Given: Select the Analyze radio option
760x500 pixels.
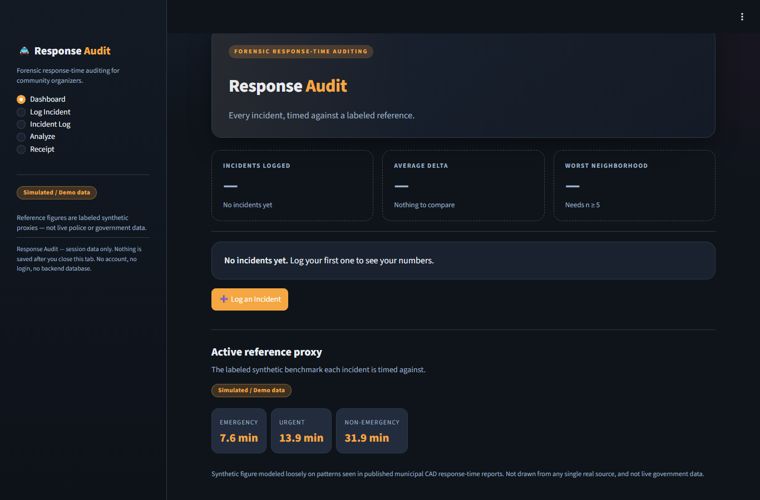Looking at the screenshot, I should [36, 137].
